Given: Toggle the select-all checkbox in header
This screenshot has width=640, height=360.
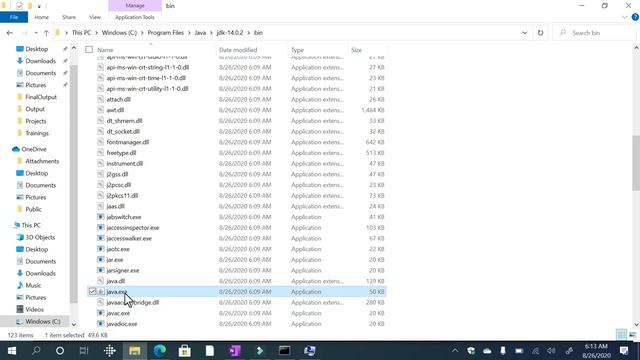Looking at the screenshot, I should tap(89, 50).
